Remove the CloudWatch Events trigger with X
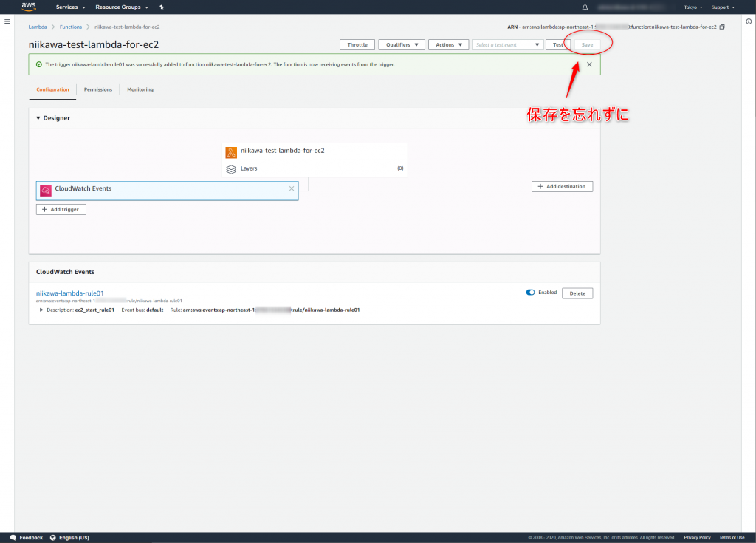Viewport: 756px width, 543px height. click(x=291, y=188)
